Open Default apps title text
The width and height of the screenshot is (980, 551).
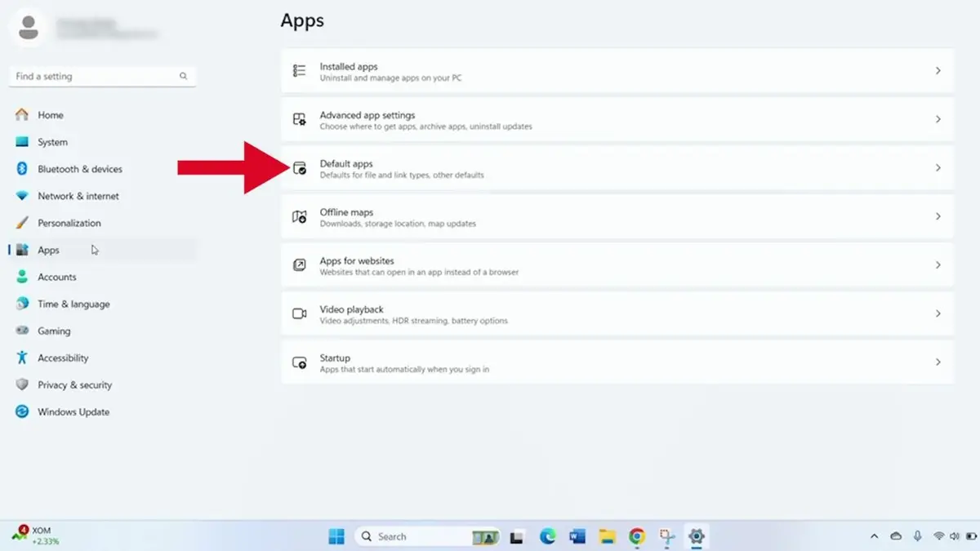click(346, 164)
